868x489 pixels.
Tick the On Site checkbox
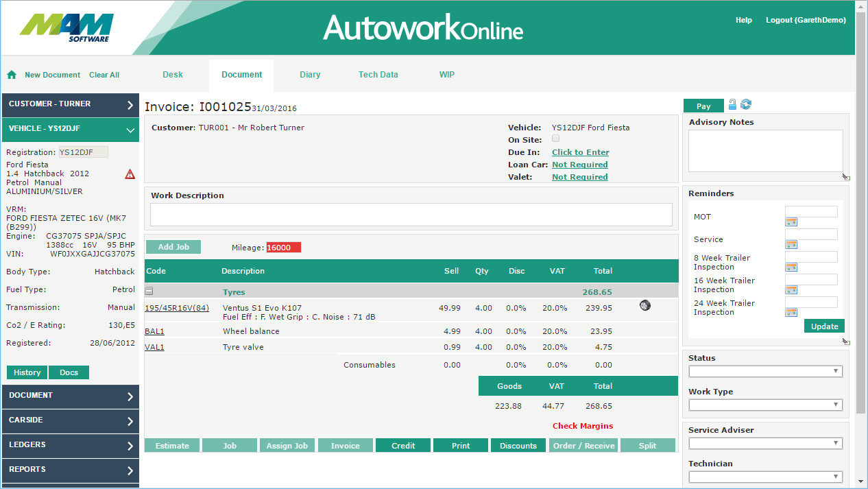click(x=555, y=139)
